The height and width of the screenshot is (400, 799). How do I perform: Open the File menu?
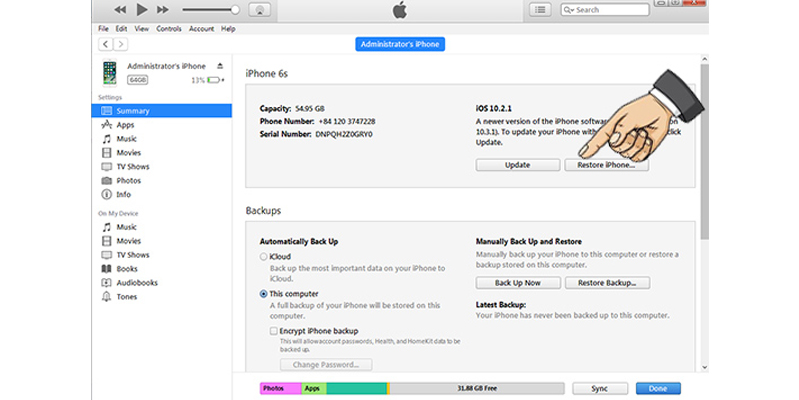[104, 29]
